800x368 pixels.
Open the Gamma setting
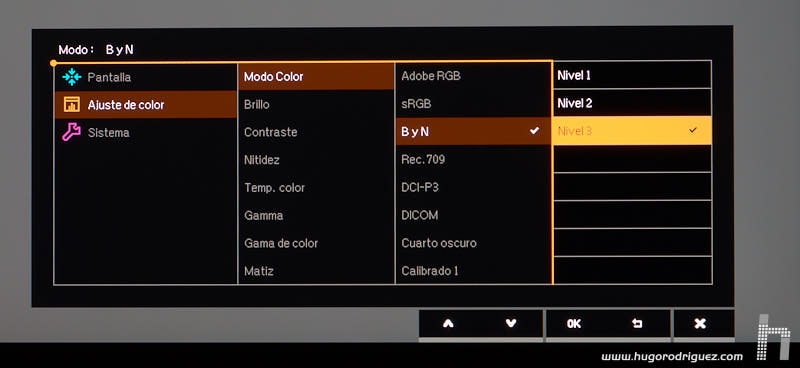click(316, 215)
